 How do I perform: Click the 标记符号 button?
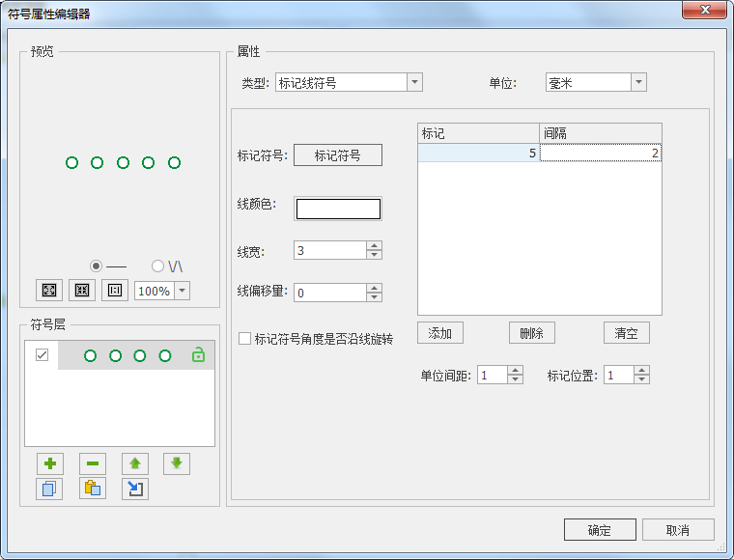click(x=337, y=155)
